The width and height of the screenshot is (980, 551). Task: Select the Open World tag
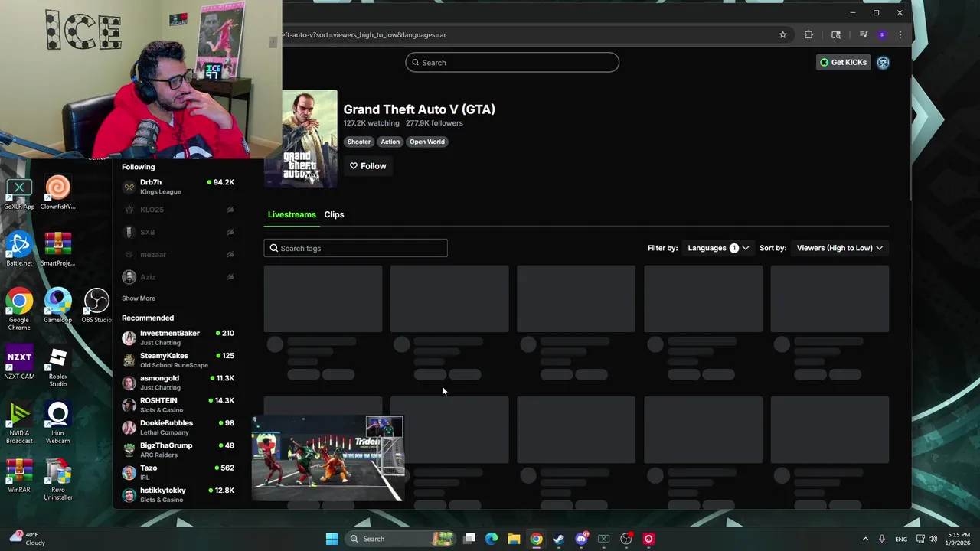[427, 142]
